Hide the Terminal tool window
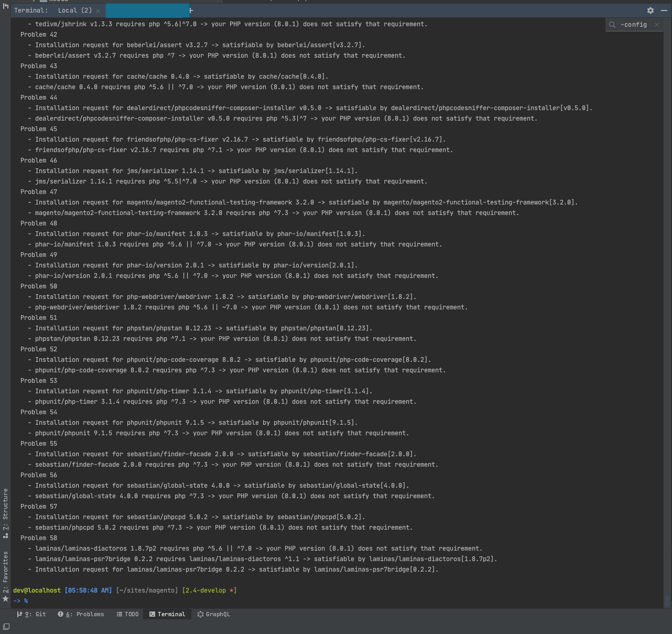Viewport: 672px width, 634px height. [x=664, y=10]
